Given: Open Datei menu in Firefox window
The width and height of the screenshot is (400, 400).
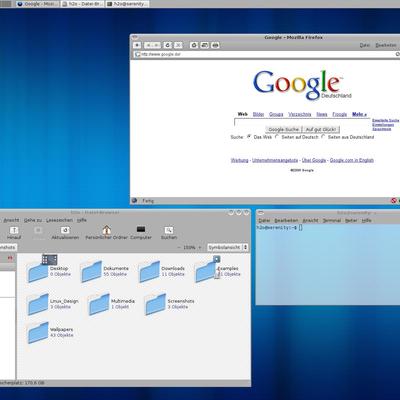Looking at the screenshot, I should point(365,45).
